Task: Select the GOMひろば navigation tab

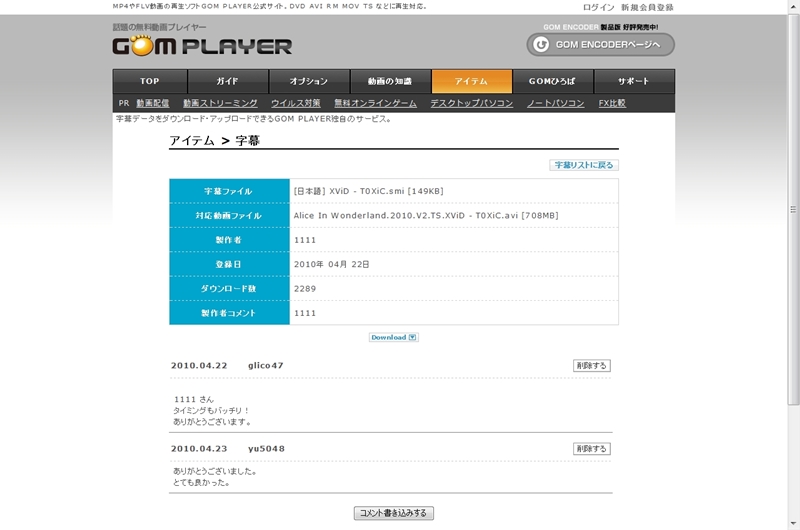Action: click(x=553, y=81)
